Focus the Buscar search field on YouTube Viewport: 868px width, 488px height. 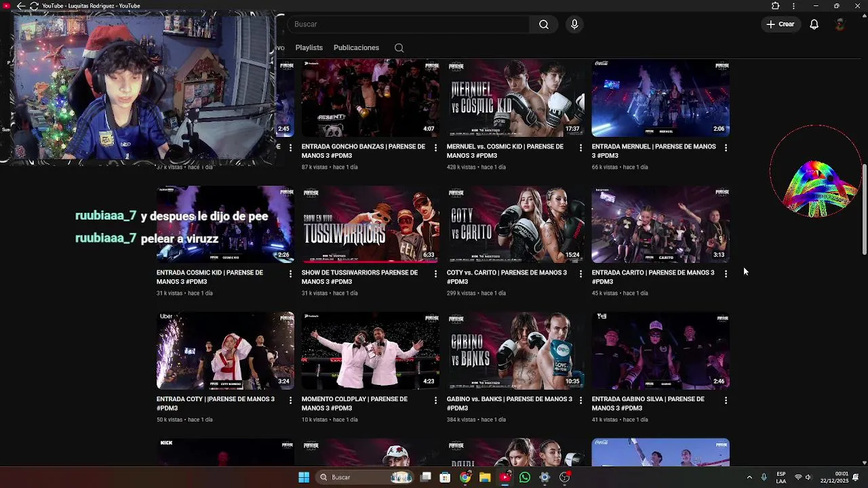click(x=409, y=24)
